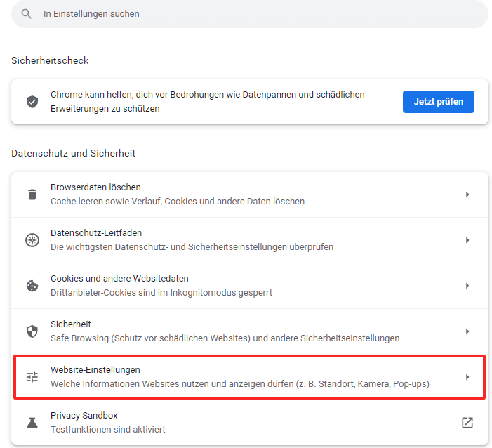Open the 'Browserdaten löschen' entry title
This screenshot has height=448, width=492.
(95, 187)
